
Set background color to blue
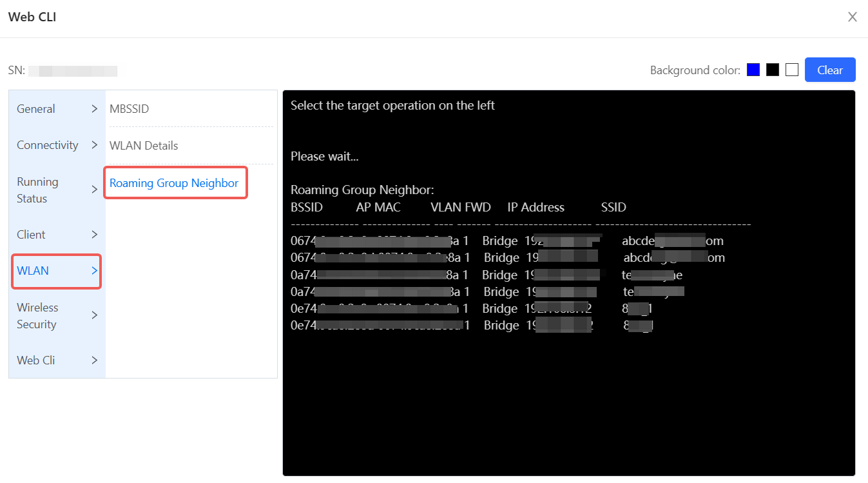click(x=753, y=70)
